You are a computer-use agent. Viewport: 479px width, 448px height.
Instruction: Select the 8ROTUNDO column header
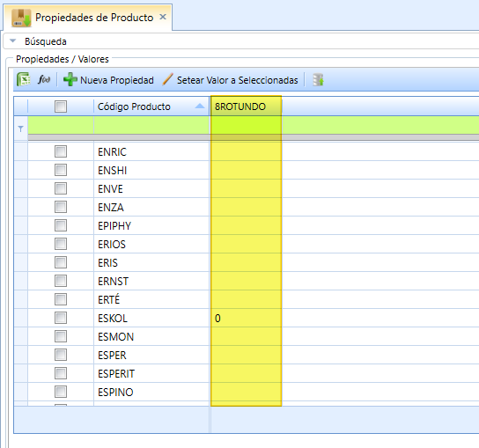(246, 106)
